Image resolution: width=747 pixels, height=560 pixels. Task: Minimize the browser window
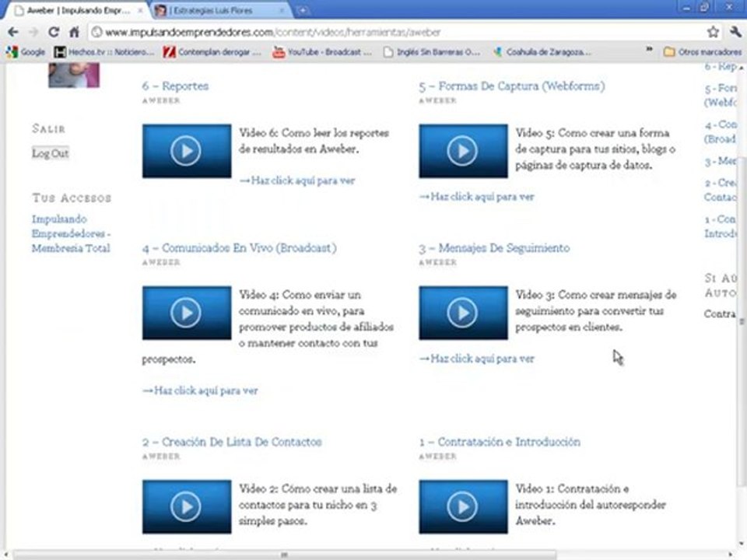click(x=686, y=8)
